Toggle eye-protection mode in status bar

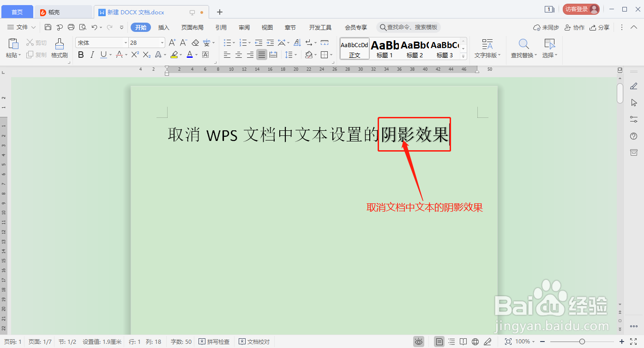click(x=419, y=342)
